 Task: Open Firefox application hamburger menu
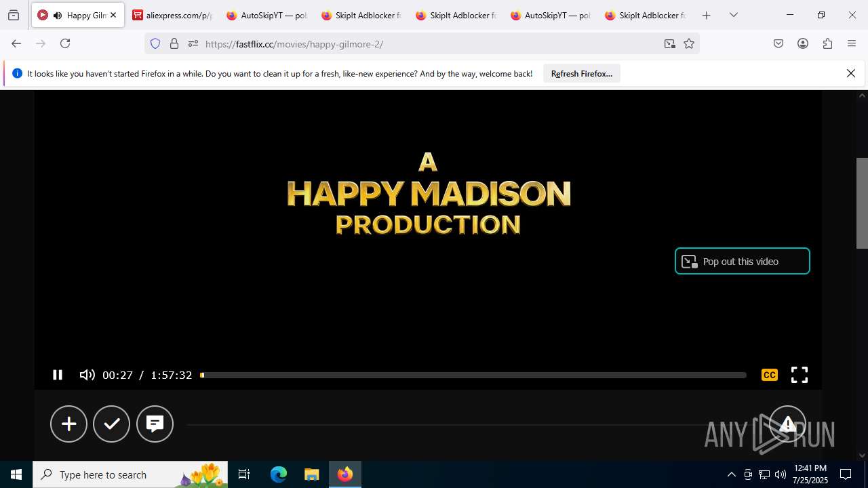click(852, 43)
